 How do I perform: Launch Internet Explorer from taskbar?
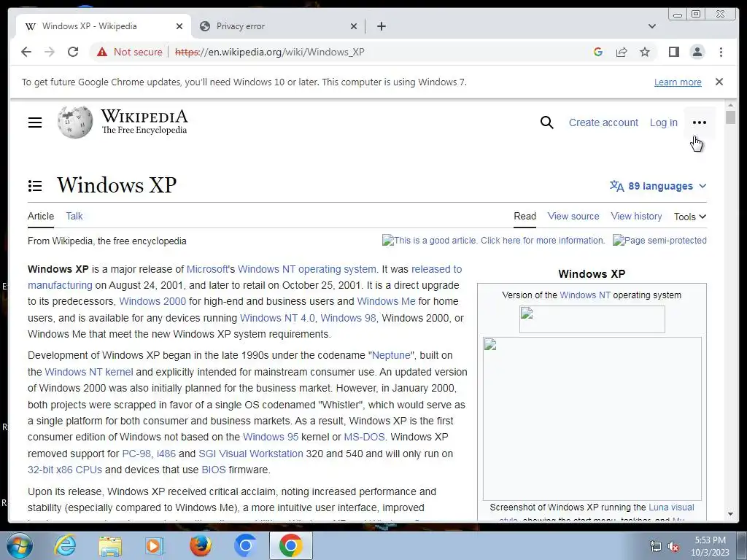[x=65, y=545]
